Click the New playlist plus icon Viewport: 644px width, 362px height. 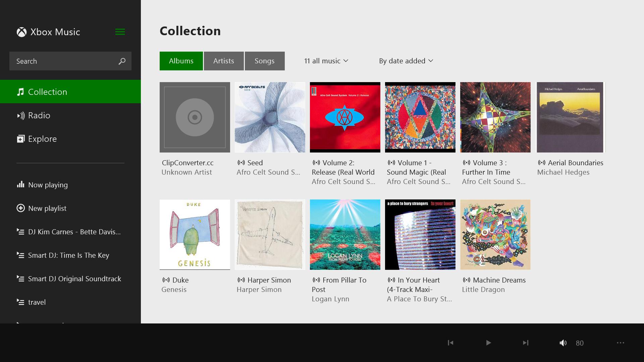point(20,208)
